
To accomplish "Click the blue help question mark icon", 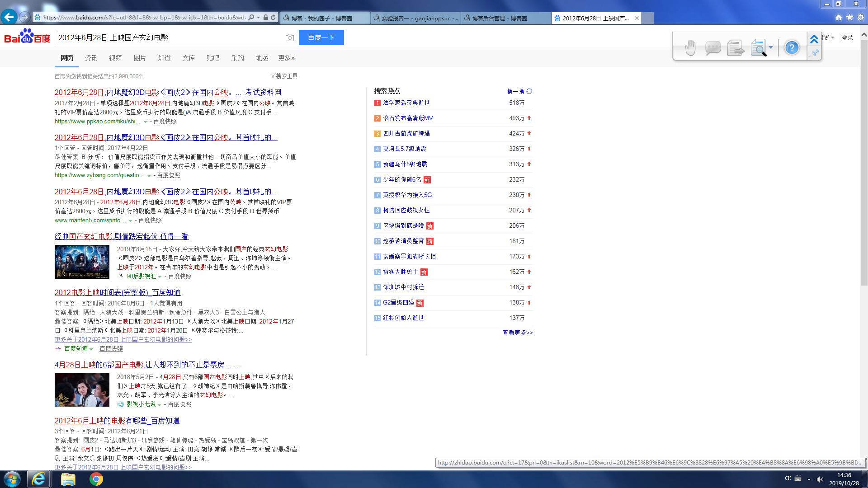I will pos(792,47).
